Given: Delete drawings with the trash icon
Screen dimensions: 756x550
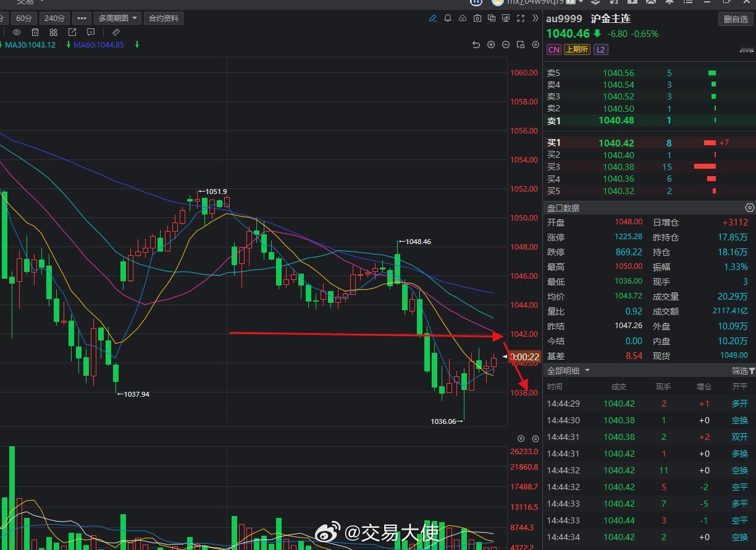Looking at the screenshot, I should click(x=35, y=32).
